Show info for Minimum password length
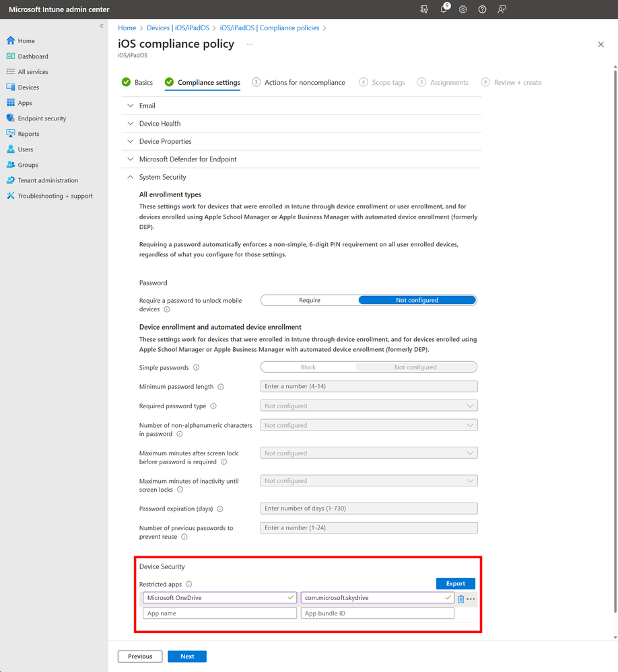This screenshot has height=672, width=618. (221, 387)
